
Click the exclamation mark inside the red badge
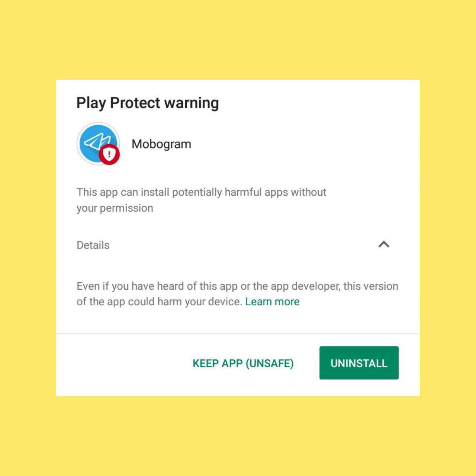(109, 154)
